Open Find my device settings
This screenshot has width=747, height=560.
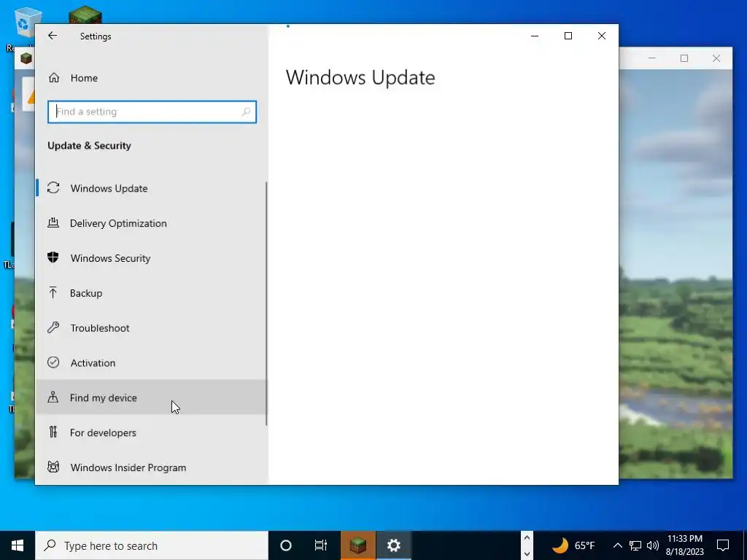pyautogui.click(x=152, y=397)
